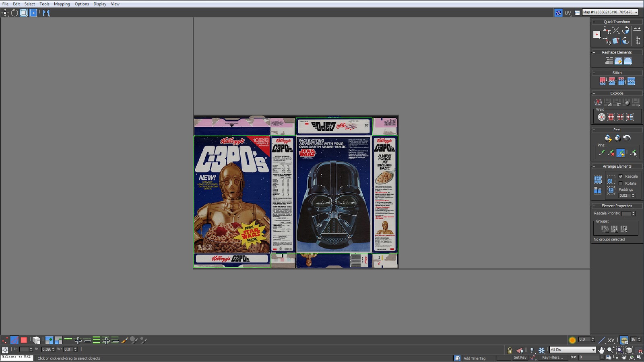Collapse the Peel rollout
Image resolution: width=644 pixels, height=362 pixels.
[x=594, y=130]
